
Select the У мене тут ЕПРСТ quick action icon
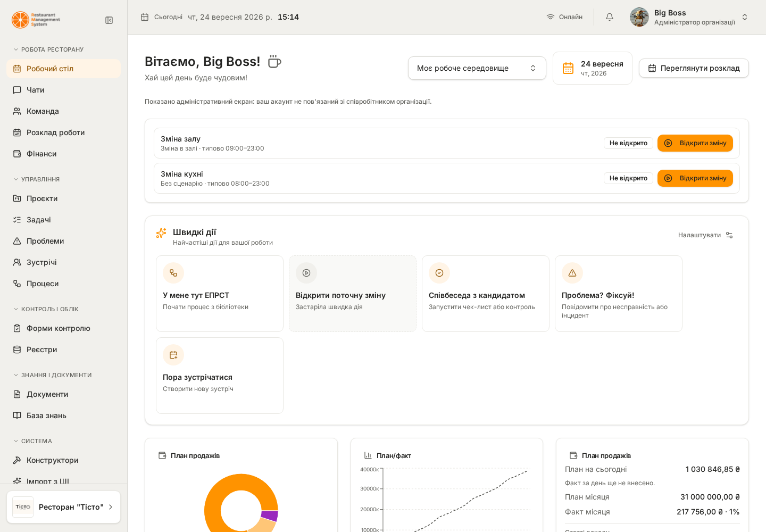173,273
